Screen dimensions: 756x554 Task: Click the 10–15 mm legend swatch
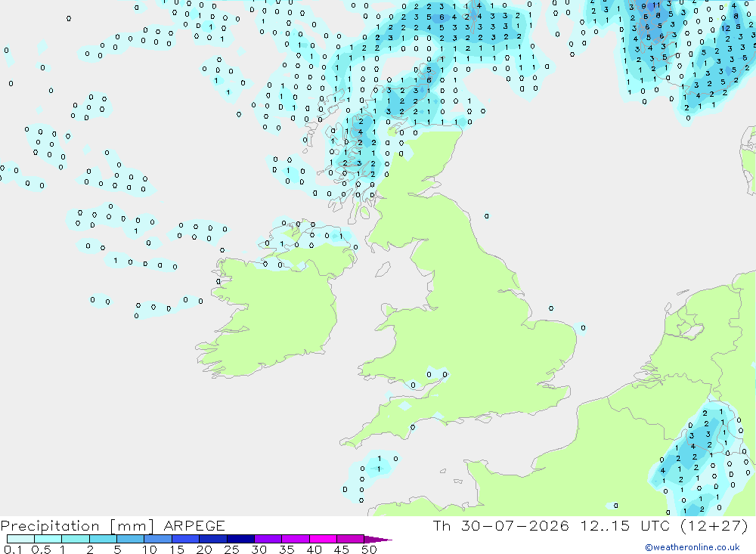pyautogui.click(x=158, y=539)
